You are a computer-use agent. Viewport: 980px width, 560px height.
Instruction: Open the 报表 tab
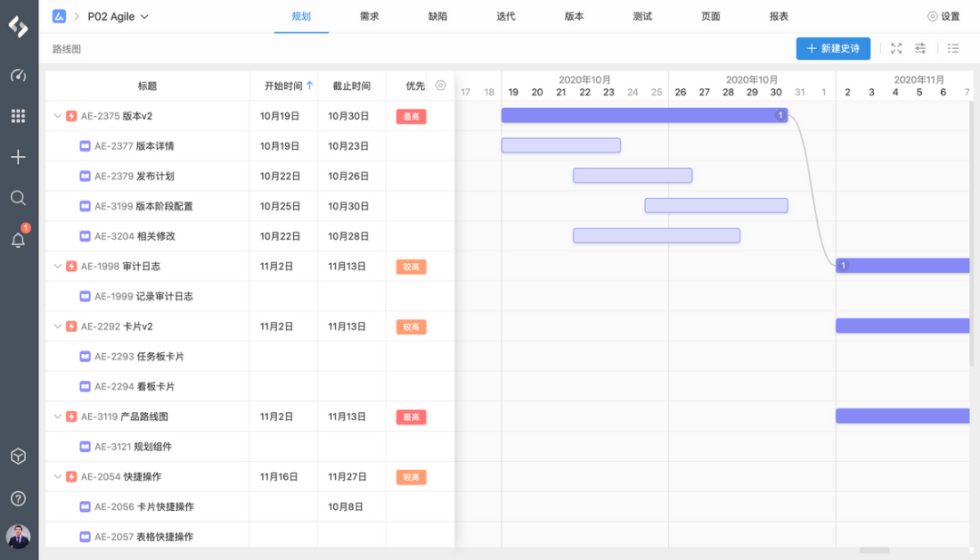click(x=779, y=15)
